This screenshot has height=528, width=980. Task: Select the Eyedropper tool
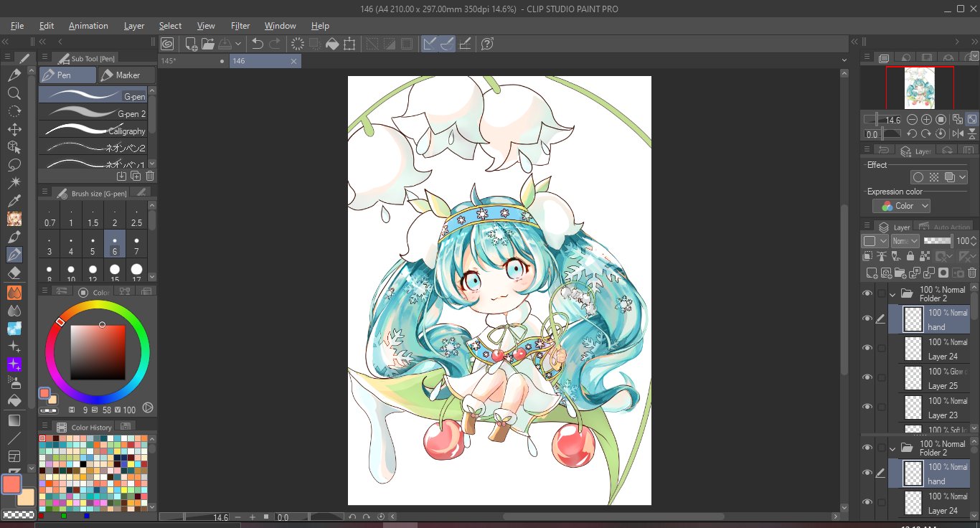[x=14, y=201]
